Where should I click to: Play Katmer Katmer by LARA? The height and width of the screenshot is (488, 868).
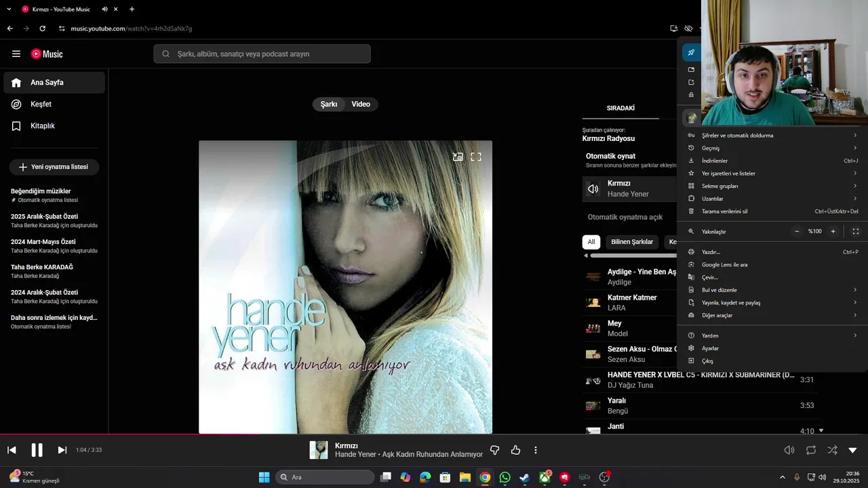631,302
